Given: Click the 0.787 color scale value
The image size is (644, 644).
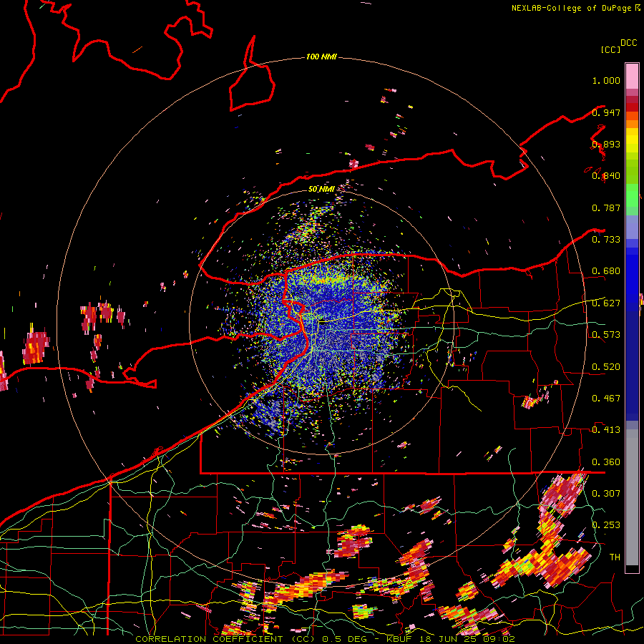Looking at the screenshot, I should pos(606,208).
